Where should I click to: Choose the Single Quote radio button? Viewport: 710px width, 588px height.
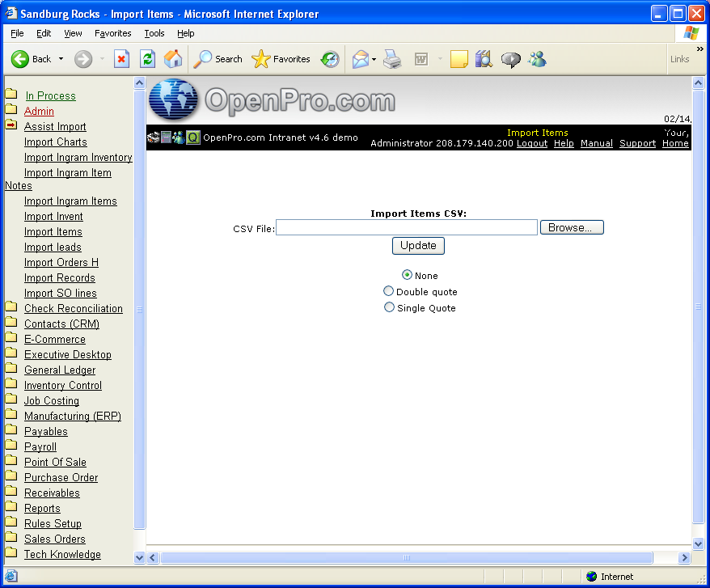(x=390, y=307)
